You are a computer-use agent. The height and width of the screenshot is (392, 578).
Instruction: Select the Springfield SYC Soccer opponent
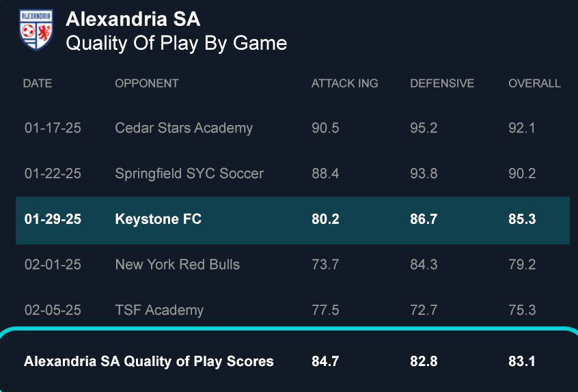point(189,173)
